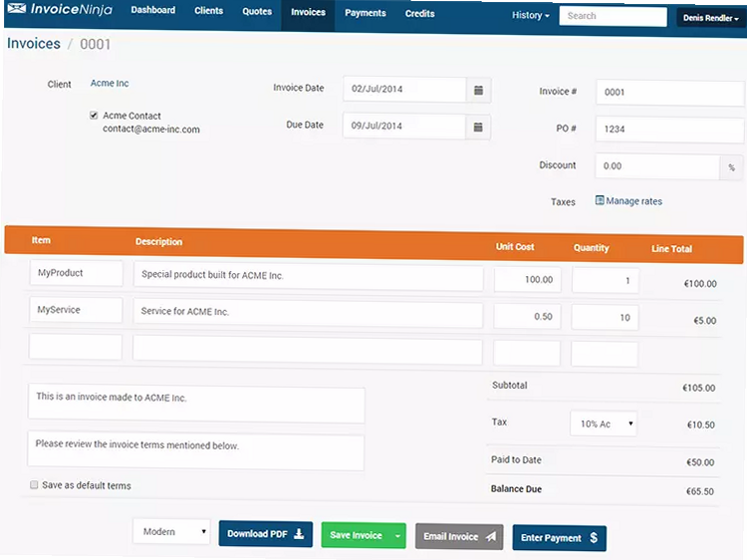Click the €5.00 line total
The height and width of the screenshot is (560, 747).
tap(704, 320)
